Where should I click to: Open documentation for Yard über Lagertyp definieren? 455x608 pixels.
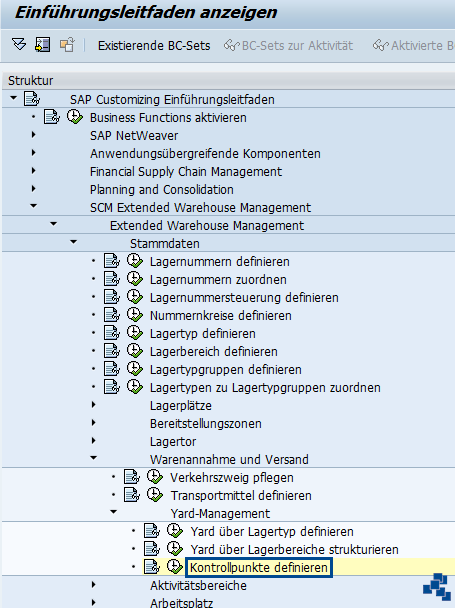(x=152, y=531)
